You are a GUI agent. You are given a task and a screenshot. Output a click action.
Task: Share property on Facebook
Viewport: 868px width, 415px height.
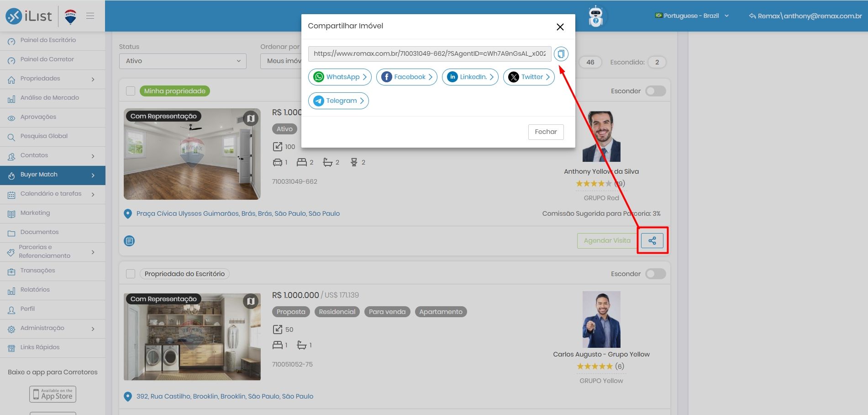(406, 77)
